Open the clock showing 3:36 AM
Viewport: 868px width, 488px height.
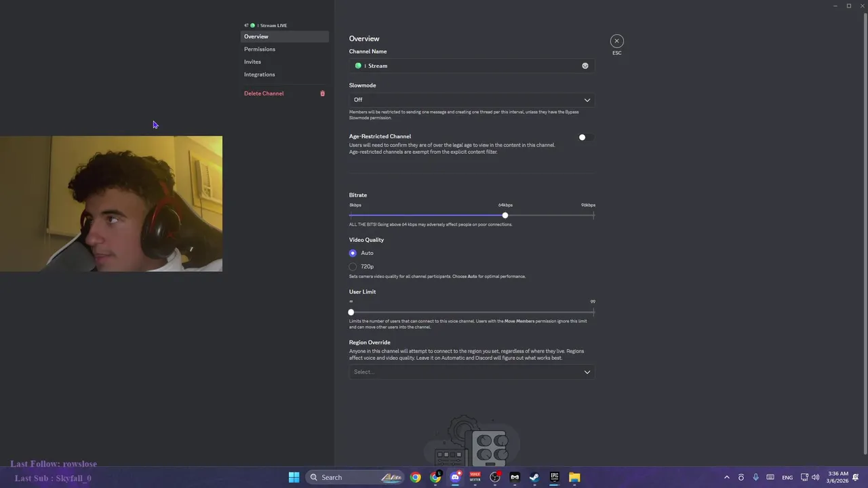(x=838, y=477)
